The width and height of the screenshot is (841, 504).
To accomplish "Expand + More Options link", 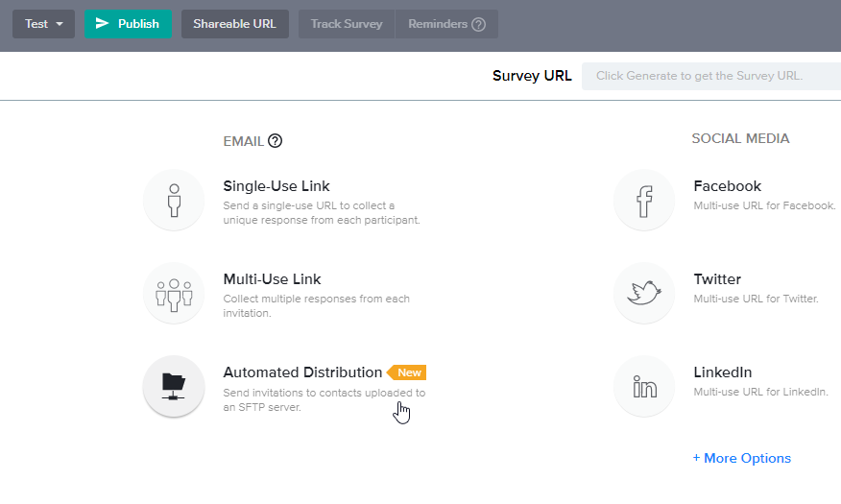I will pyautogui.click(x=742, y=458).
